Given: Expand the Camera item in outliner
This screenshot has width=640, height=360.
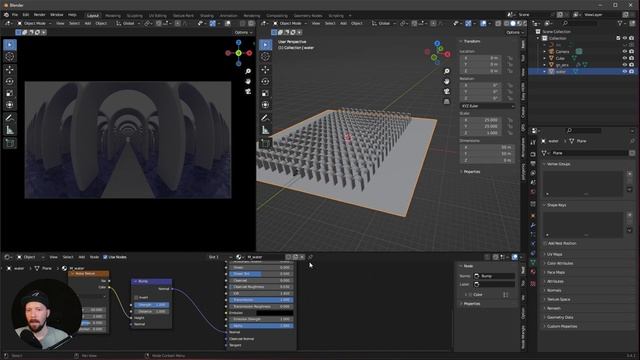Looking at the screenshot, I should pos(544,52).
